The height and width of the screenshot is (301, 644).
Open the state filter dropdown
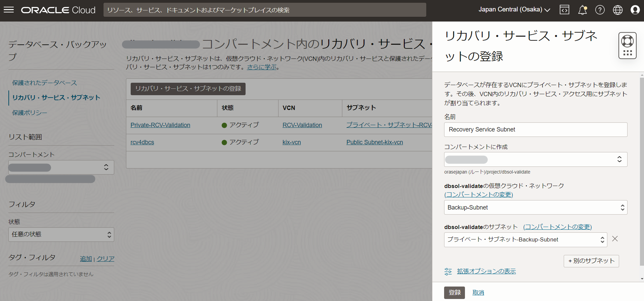(x=61, y=234)
